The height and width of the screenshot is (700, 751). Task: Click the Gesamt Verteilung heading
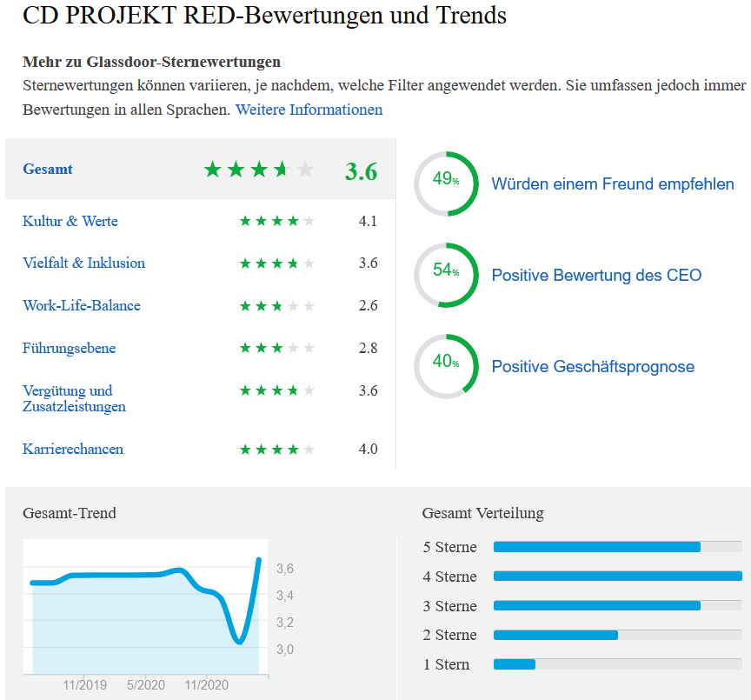coord(482,513)
